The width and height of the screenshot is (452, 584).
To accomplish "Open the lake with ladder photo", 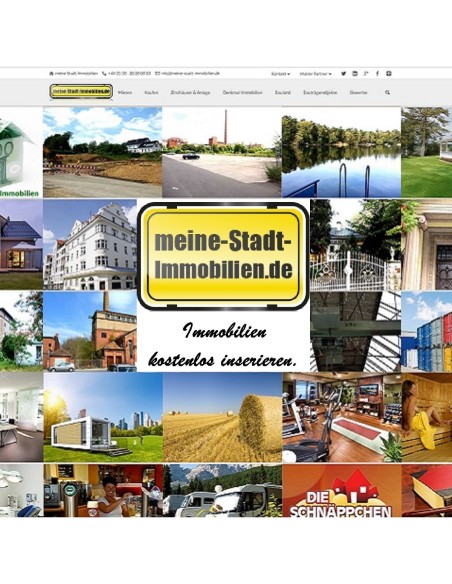I will tap(341, 152).
